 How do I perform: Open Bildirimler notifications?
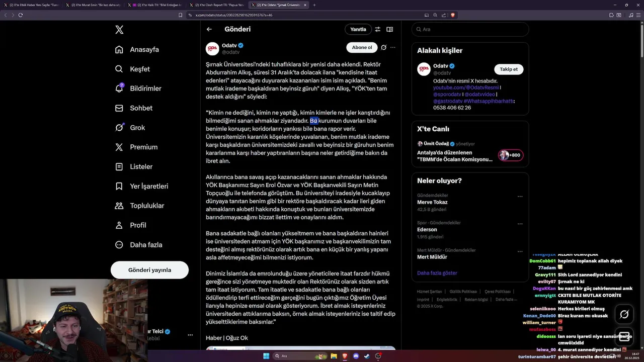pos(138,88)
